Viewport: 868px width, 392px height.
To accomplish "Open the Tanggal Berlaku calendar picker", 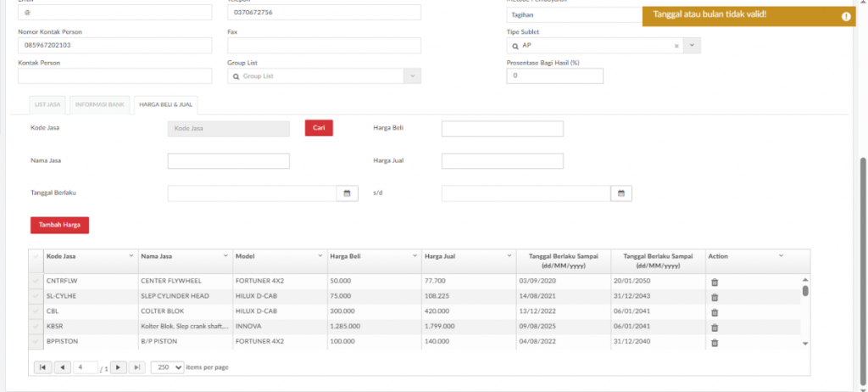I will coord(346,193).
